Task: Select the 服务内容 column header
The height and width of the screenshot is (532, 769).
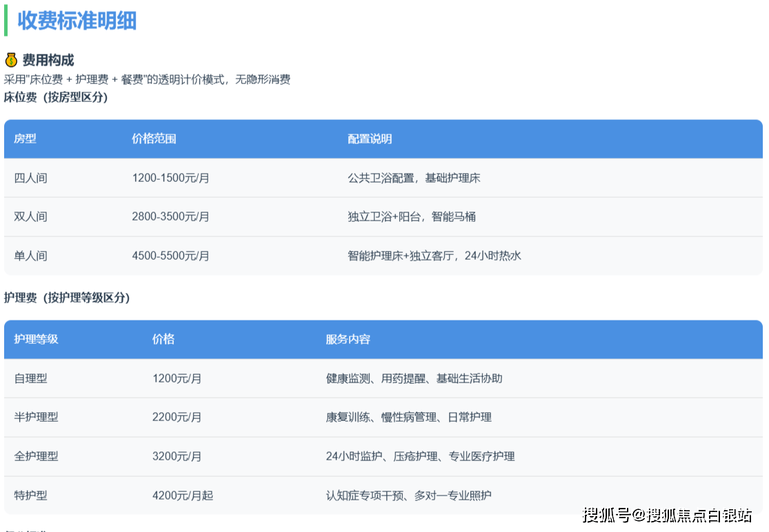Action: pyautogui.click(x=348, y=339)
